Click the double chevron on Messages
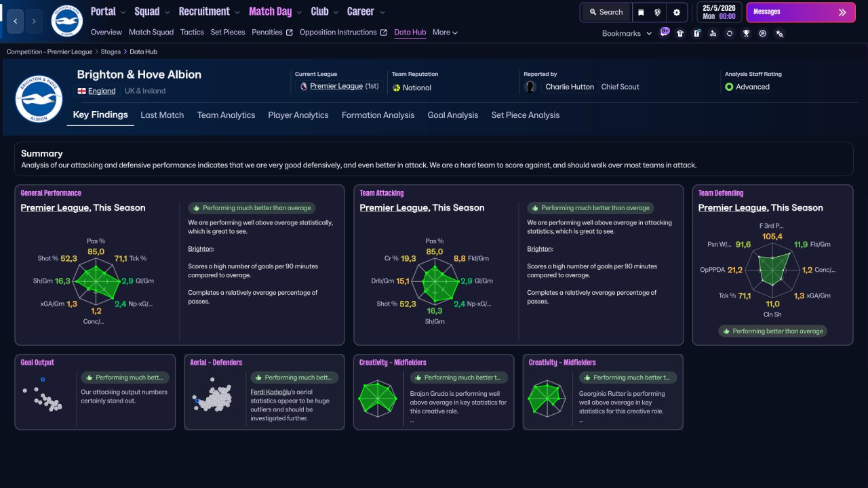 tap(842, 12)
